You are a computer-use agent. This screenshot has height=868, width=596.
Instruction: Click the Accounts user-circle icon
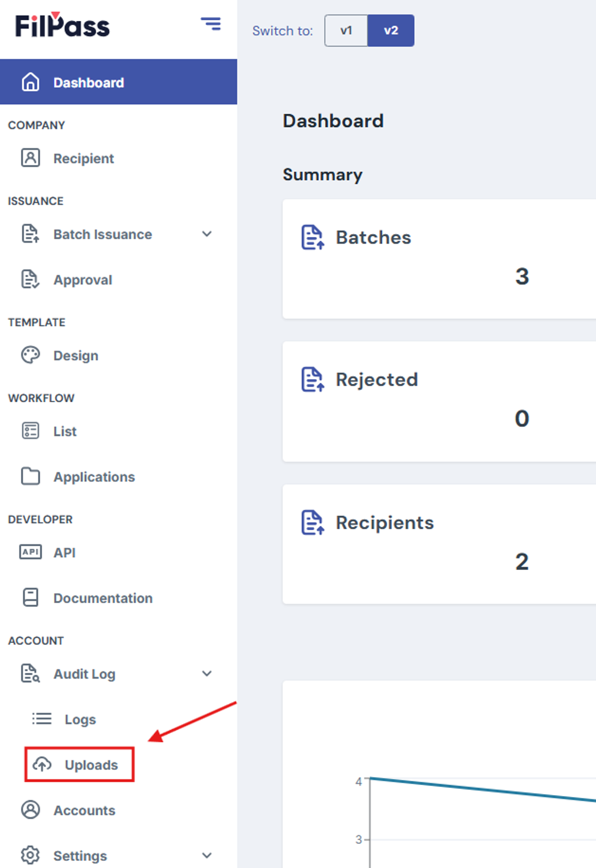tap(30, 810)
